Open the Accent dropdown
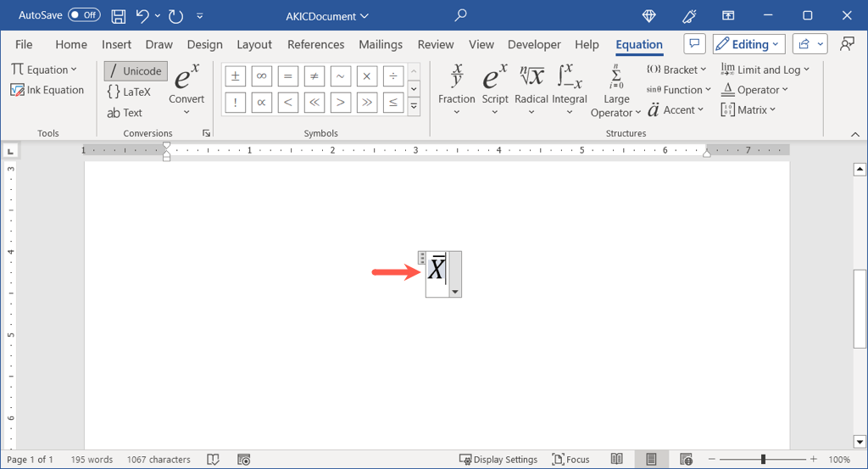Screen dimensions: 868x469 [x=675, y=109]
